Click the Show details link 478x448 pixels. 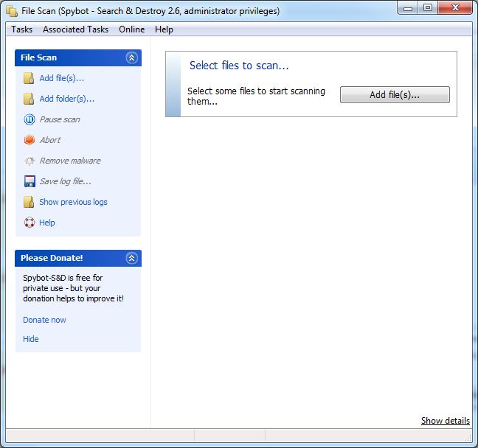tap(446, 421)
